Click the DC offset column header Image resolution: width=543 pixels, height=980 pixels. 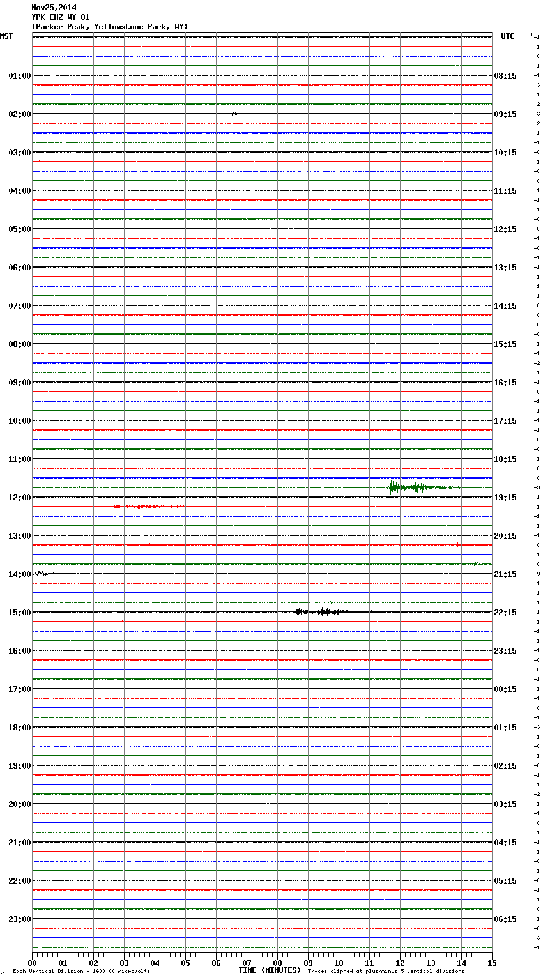click(530, 34)
